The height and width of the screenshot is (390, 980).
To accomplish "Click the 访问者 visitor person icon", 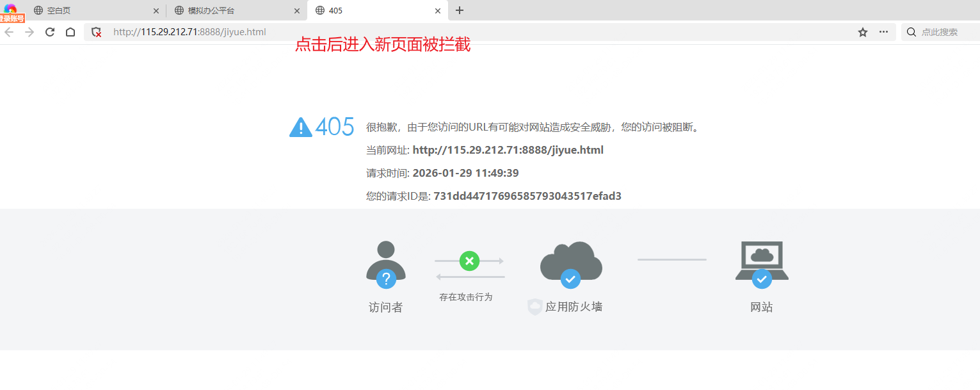I will (386, 264).
